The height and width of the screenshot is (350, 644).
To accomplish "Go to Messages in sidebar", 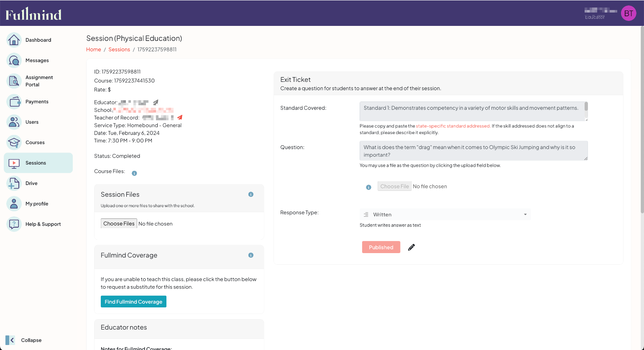I will [37, 61].
